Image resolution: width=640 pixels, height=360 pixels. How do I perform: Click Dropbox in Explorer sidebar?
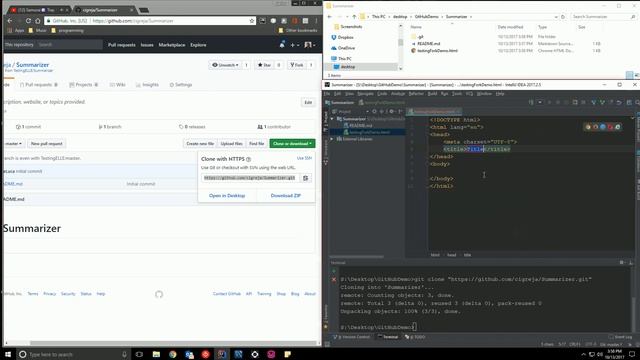click(342, 38)
